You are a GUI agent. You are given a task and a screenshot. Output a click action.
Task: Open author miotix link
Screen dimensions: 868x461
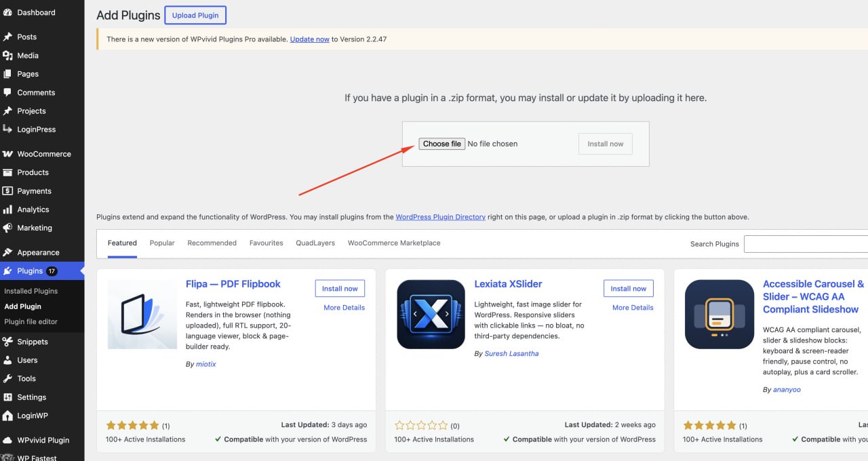point(206,364)
